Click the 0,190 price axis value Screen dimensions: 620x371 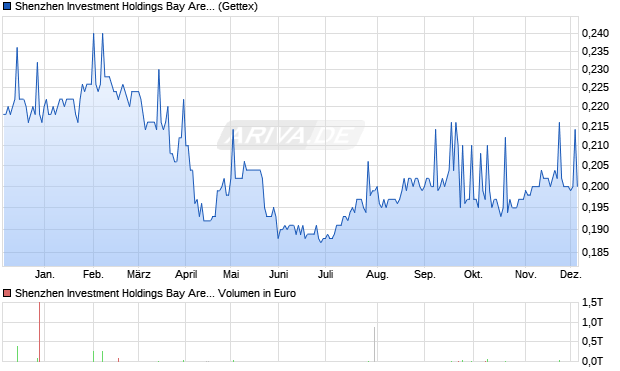595,229
